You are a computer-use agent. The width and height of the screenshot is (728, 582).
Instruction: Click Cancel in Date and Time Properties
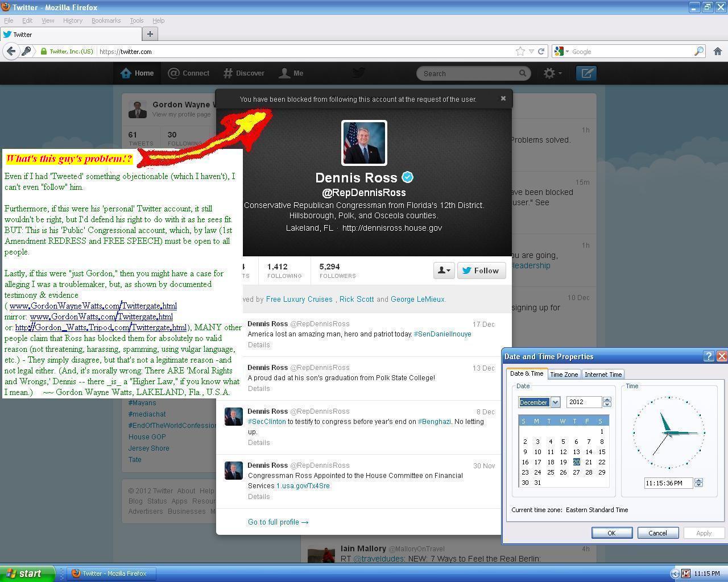click(657, 533)
